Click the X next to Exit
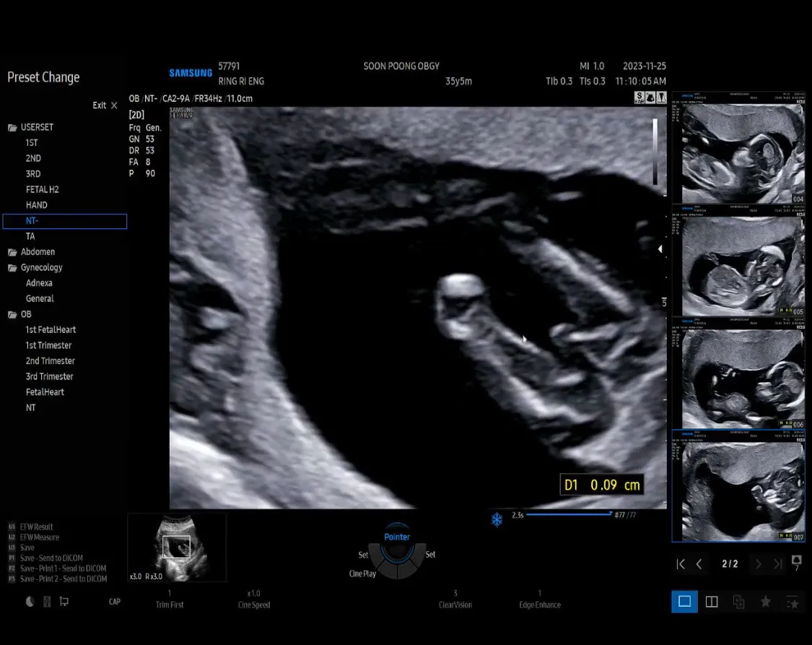The image size is (812, 645). (x=114, y=105)
